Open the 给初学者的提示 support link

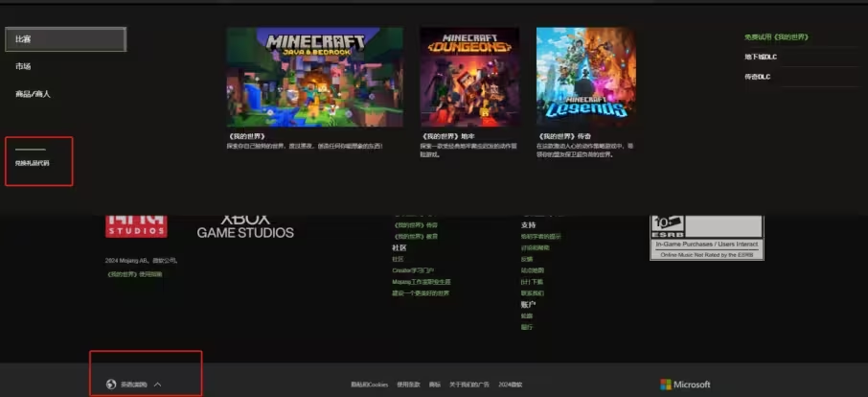541,237
